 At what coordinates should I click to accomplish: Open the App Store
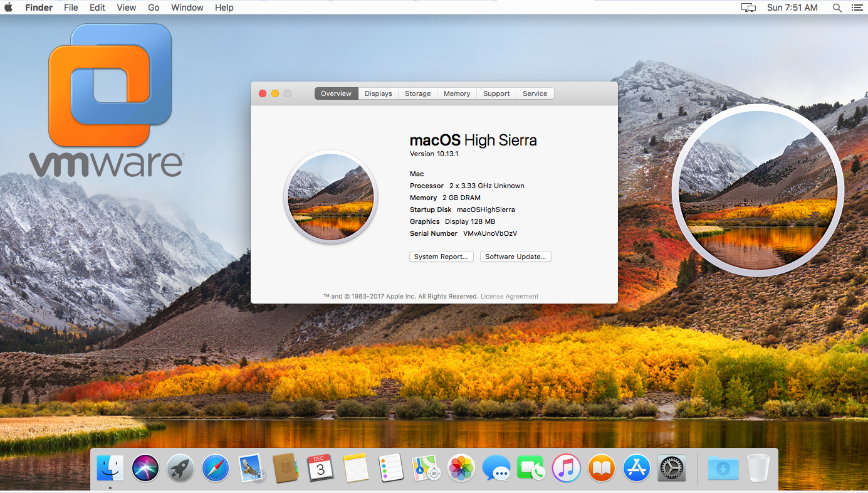click(636, 468)
